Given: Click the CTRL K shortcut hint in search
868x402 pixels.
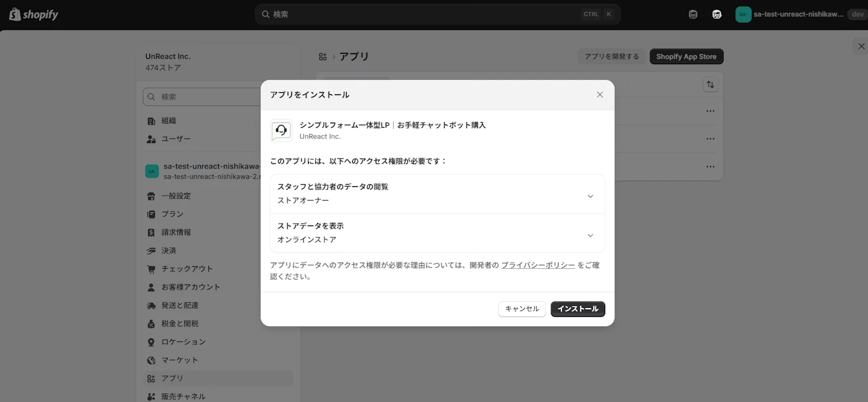Looking at the screenshot, I should click(x=598, y=14).
